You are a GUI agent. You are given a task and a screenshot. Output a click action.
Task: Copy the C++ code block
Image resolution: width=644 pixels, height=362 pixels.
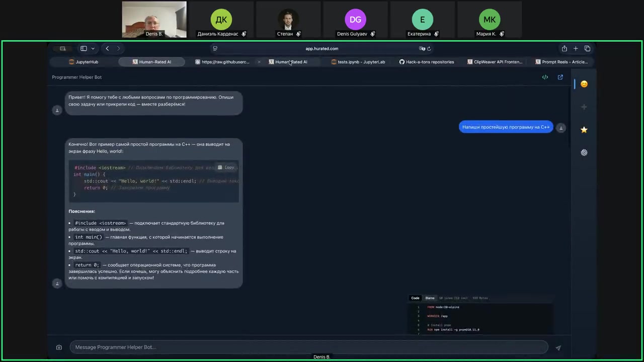click(226, 167)
